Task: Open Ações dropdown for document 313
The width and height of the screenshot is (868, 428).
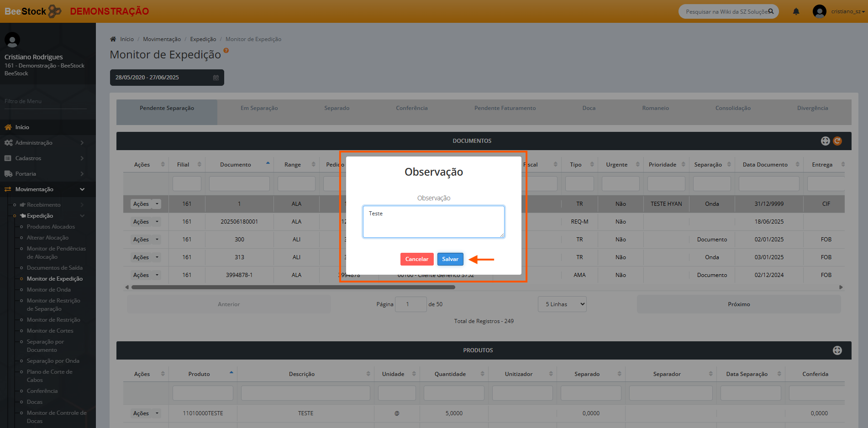Action: (157, 257)
